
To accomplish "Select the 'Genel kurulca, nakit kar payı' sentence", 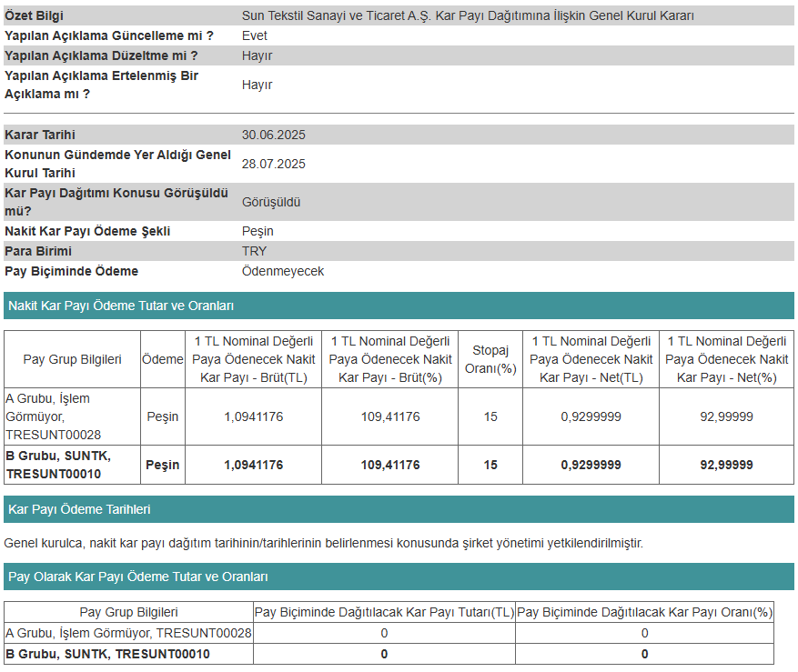I will click(x=323, y=543).
